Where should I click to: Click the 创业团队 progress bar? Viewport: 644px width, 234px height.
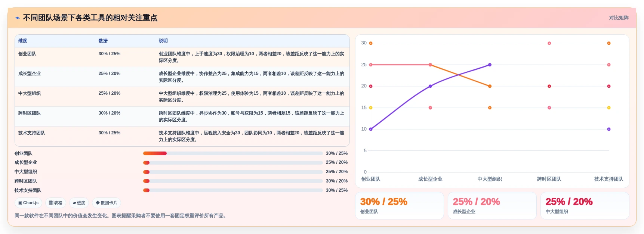(233, 153)
